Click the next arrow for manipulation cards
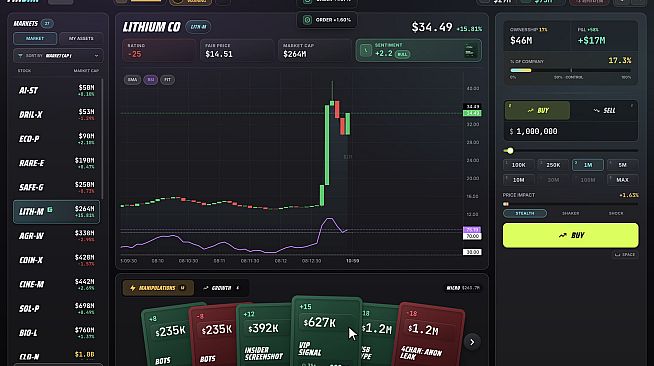Screen dimensions: 654x366 472,342
